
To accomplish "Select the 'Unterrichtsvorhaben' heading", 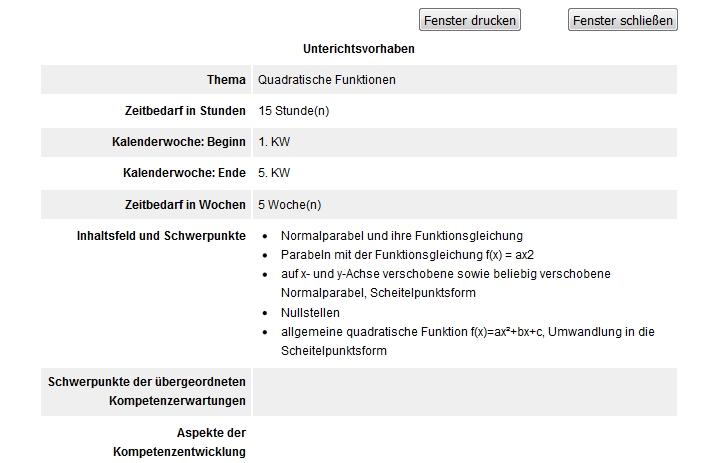I will coord(358,49).
